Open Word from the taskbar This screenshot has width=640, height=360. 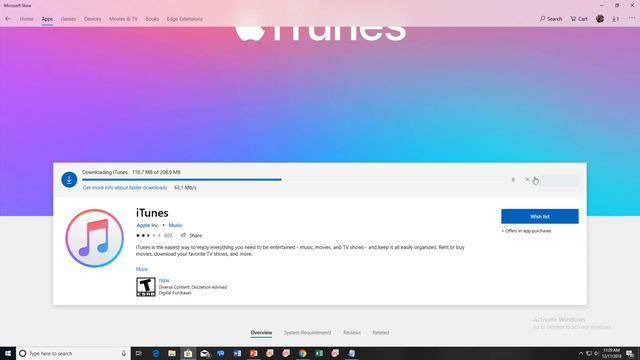[x=237, y=353]
